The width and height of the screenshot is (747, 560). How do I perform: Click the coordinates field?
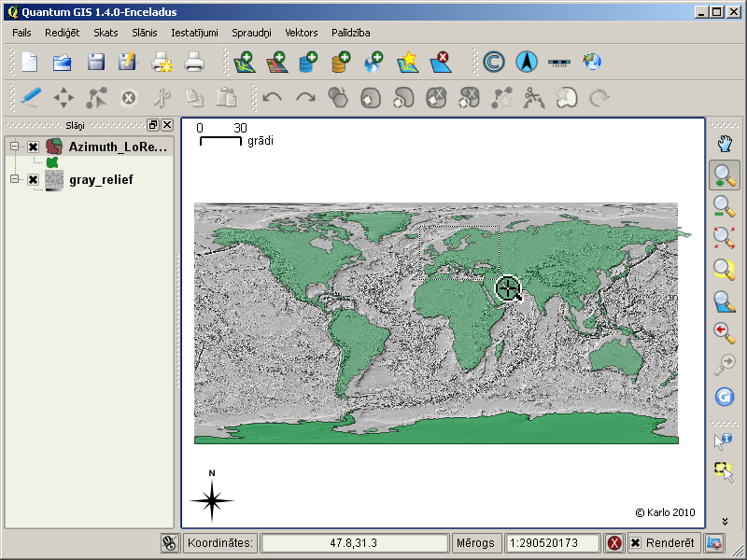[355, 543]
